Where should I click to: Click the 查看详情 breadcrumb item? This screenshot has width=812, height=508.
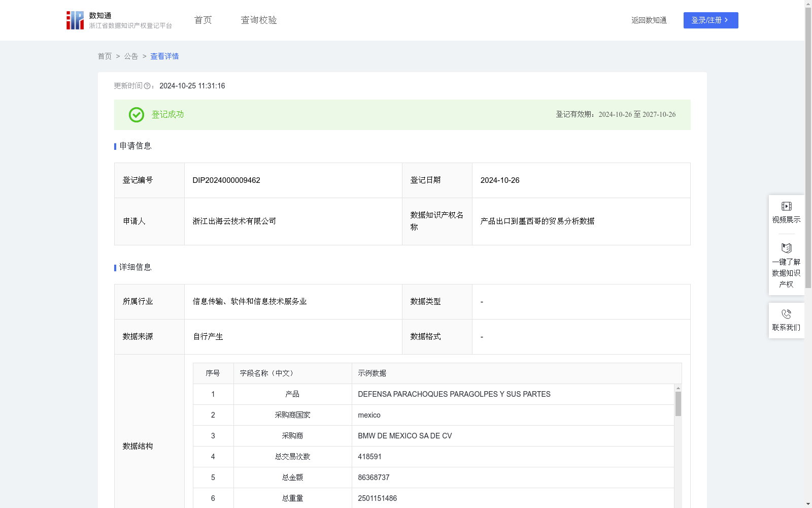[164, 56]
